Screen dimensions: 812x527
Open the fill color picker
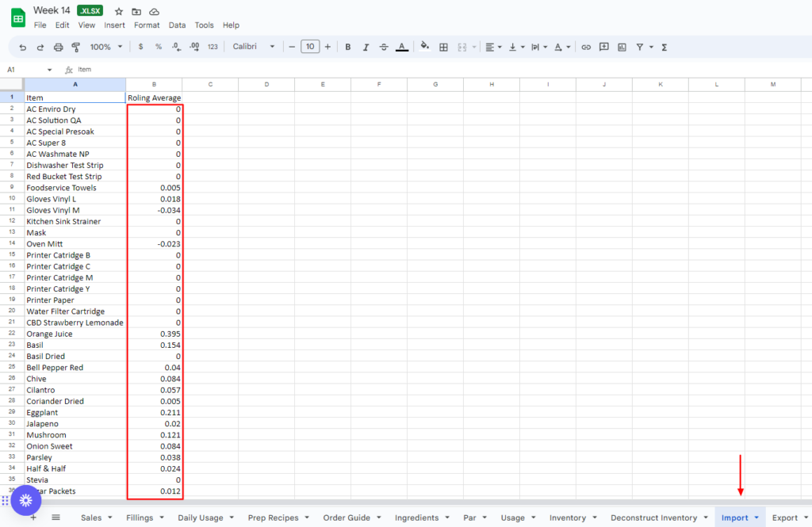pyautogui.click(x=425, y=47)
